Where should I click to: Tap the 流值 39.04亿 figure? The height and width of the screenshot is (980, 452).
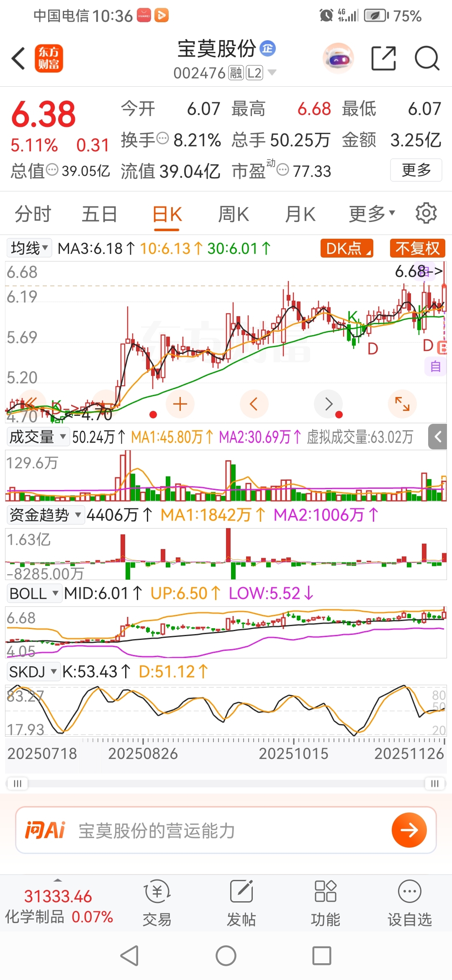pyautogui.click(x=171, y=171)
